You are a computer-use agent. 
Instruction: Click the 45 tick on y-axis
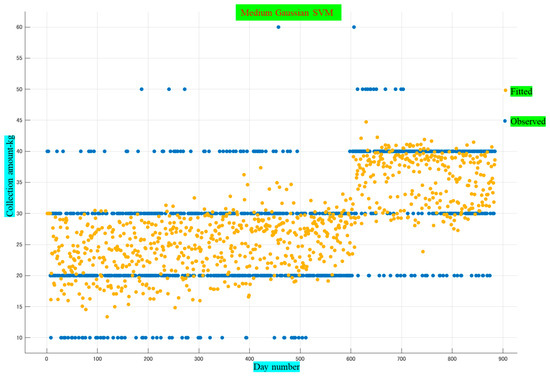19,120
